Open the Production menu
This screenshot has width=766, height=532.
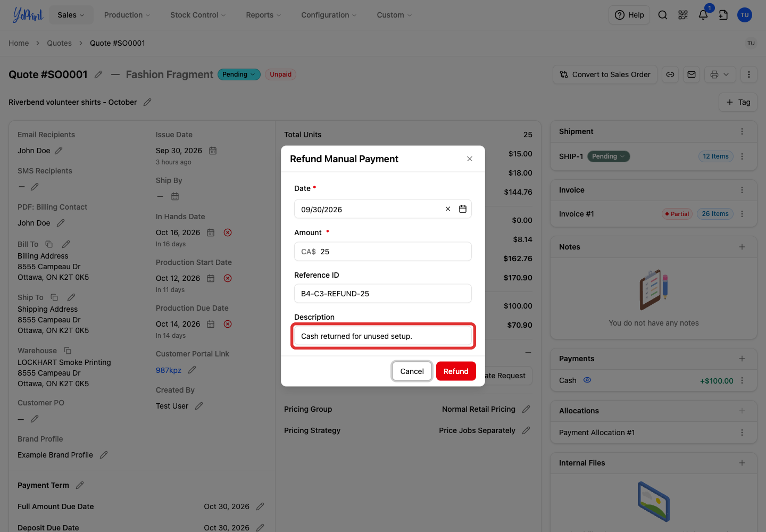(x=127, y=15)
